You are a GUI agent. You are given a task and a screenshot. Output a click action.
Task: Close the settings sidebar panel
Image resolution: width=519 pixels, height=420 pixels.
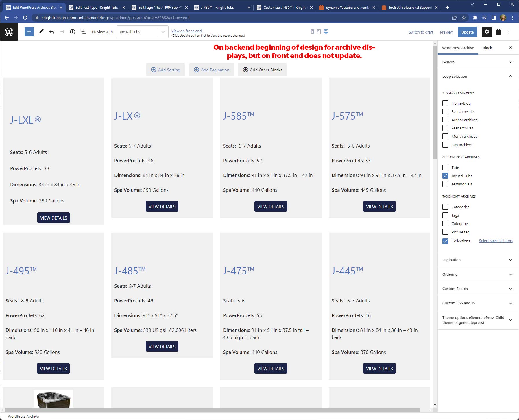[511, 48]
